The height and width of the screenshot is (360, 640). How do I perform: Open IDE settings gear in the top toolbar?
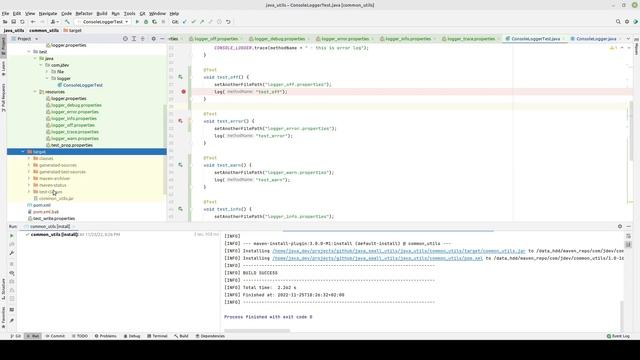(x=627, y=22)
